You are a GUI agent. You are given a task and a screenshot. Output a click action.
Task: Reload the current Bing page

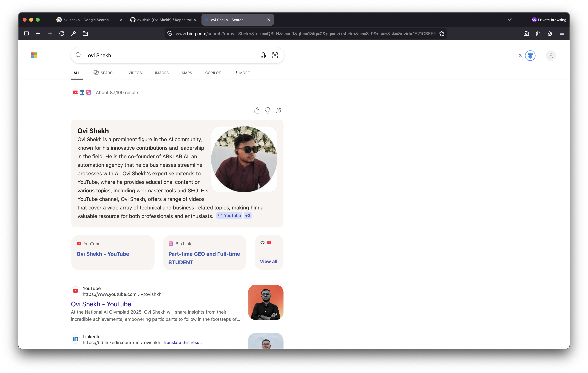(62, 33)
